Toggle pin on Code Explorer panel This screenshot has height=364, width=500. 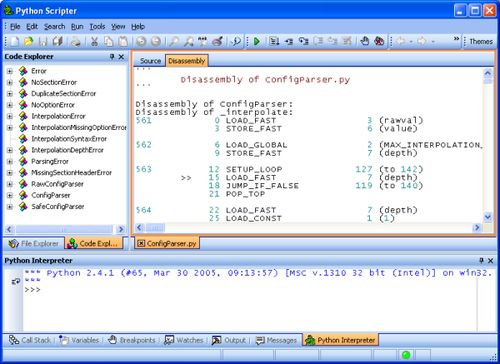(x=112, y=57)
